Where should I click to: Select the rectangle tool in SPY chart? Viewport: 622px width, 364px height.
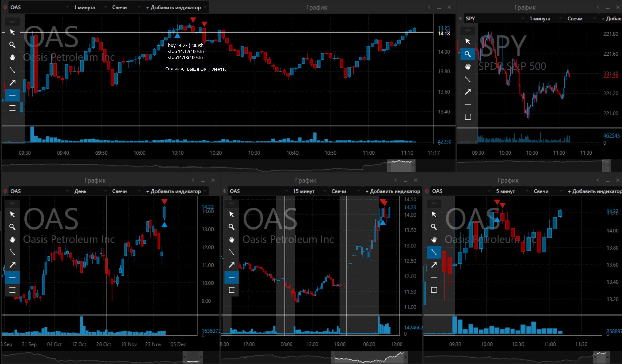[x=468, y=117]
